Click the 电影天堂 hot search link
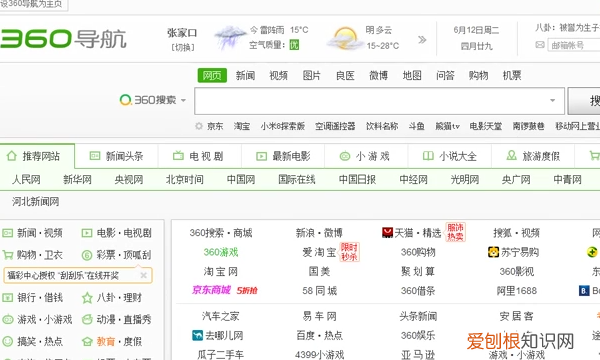600x360 pixels. click(486, 126)
